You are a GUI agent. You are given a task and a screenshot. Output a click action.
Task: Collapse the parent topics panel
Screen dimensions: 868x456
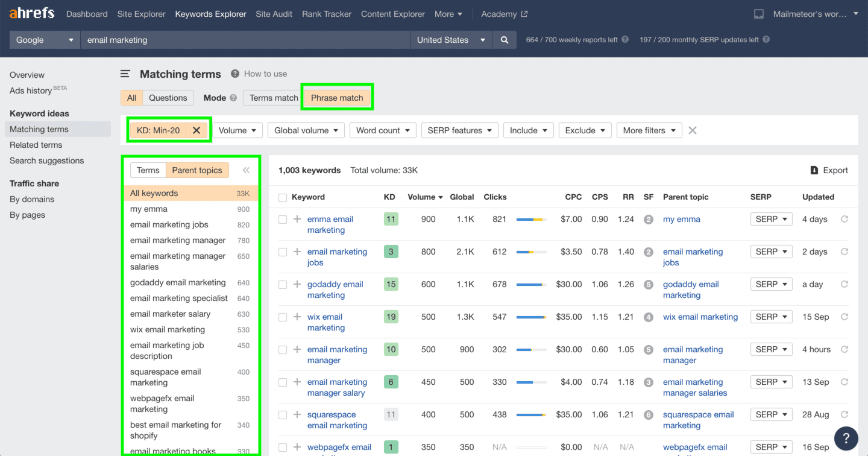pyautogui.click(x=246, y=170)
